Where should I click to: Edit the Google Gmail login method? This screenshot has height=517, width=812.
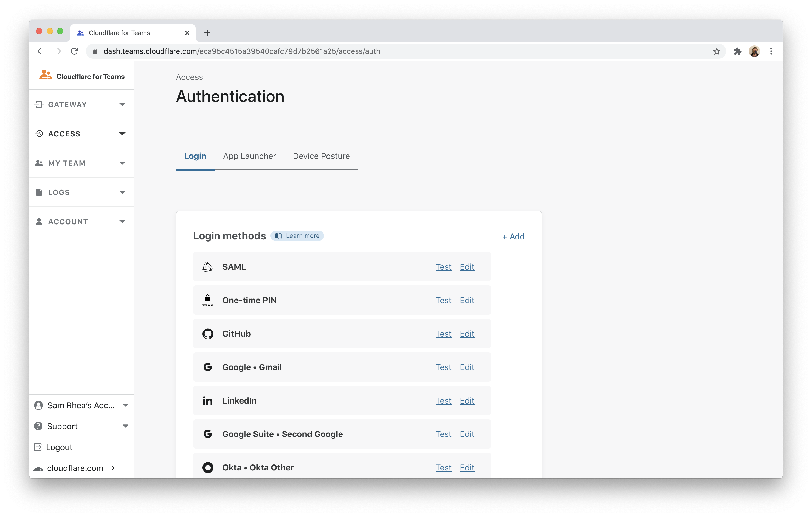(x=467, y=367)
